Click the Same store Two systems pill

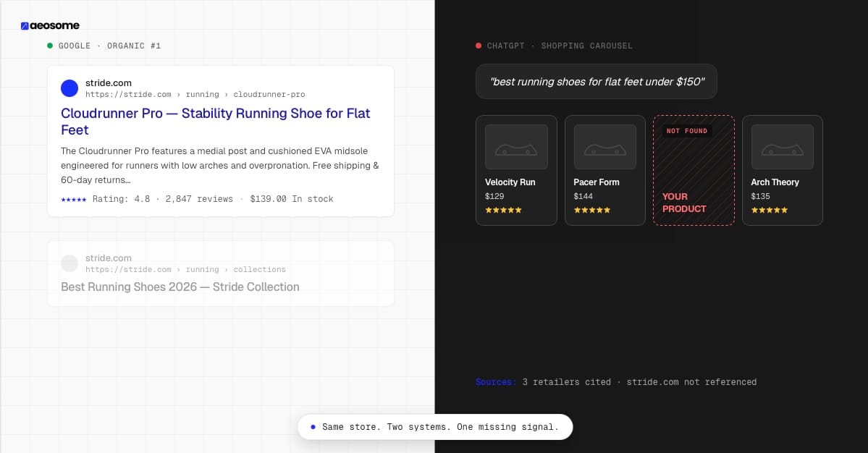point(435,427)
